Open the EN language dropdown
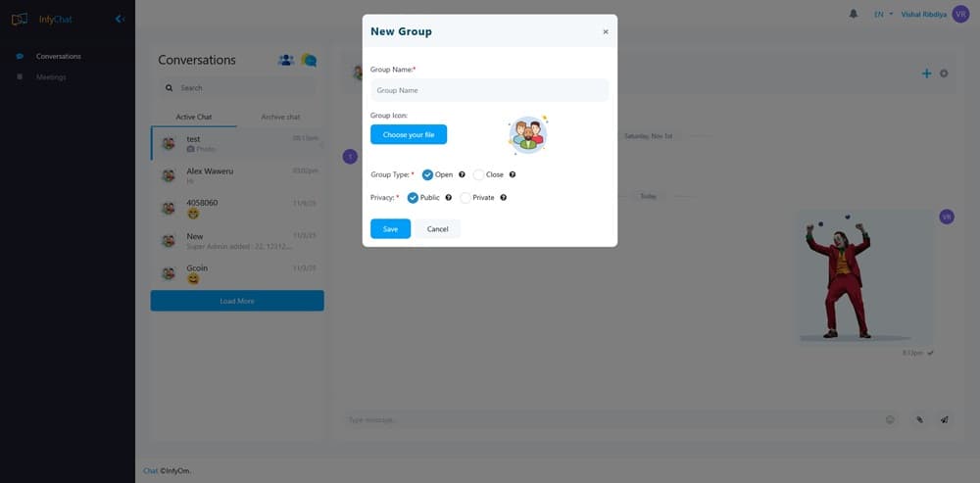 pyautogui.click(x=883, y=15)
